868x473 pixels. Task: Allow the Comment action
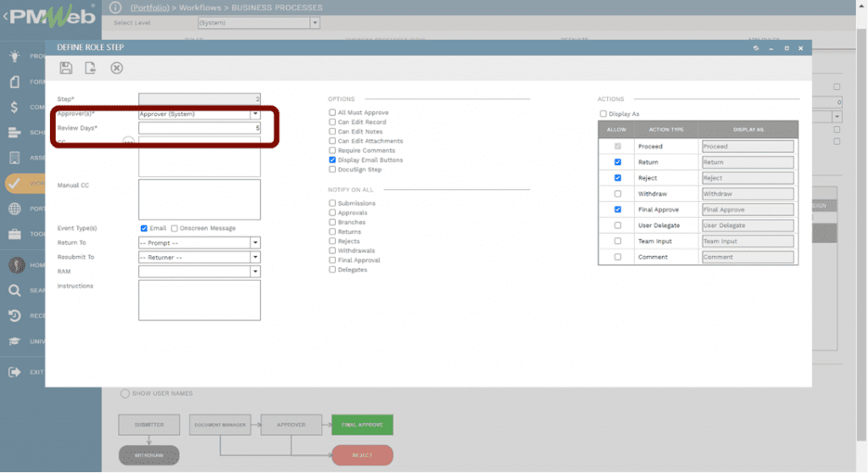tap(618, 257)
